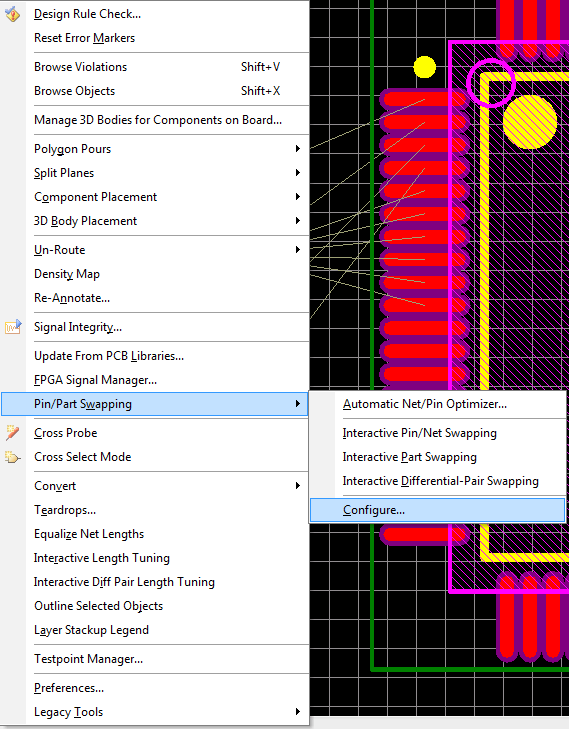The width and height of the screenshot is (569, 729).
Task: Expand the Split Planes submenu arrow
Action: click(x=298, y=173)
